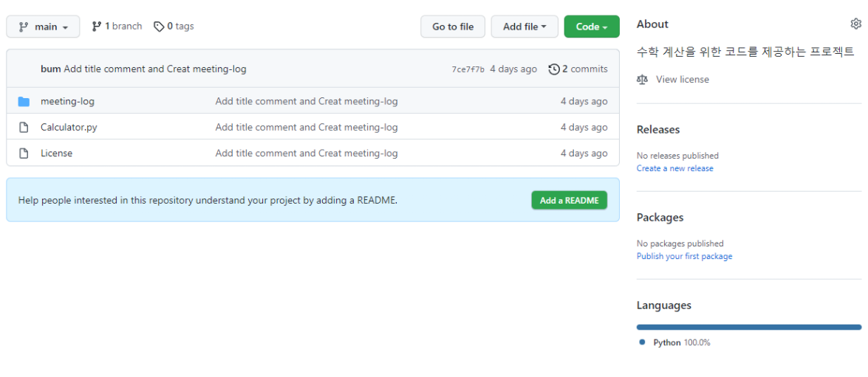868x377 pixels.
Task: Click 'No releases published' text
Action: coord(677,156)
